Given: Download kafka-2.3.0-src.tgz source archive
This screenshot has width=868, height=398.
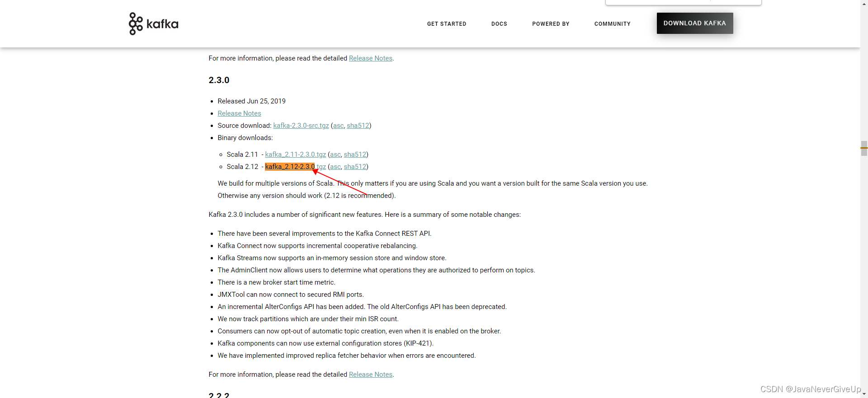Looking at the screenshot, I should [301, 126].
